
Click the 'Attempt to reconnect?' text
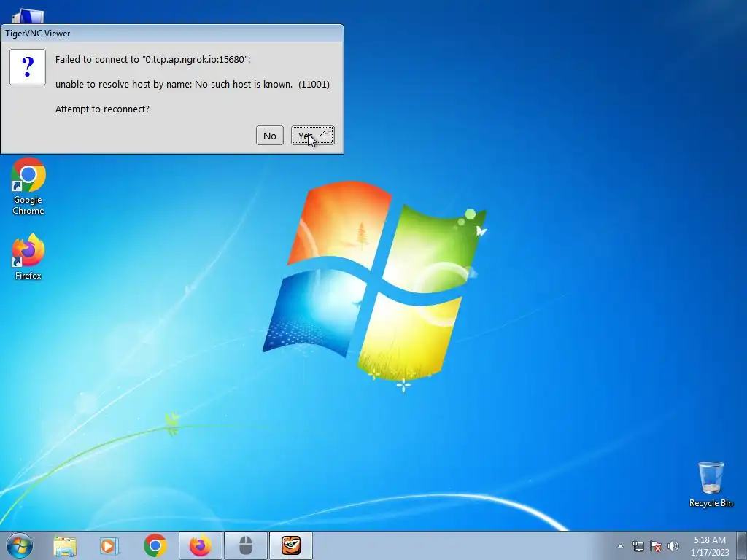[x=102, y=109]
